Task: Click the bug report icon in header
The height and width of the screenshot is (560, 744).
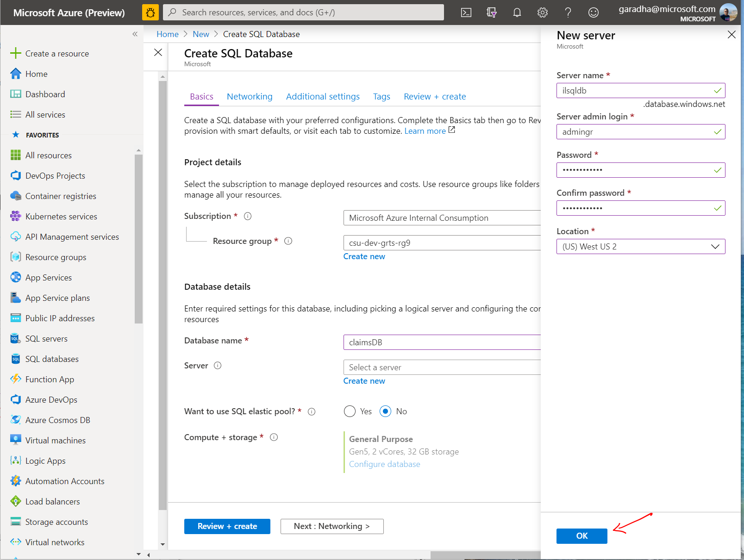Action: [150, 12]
